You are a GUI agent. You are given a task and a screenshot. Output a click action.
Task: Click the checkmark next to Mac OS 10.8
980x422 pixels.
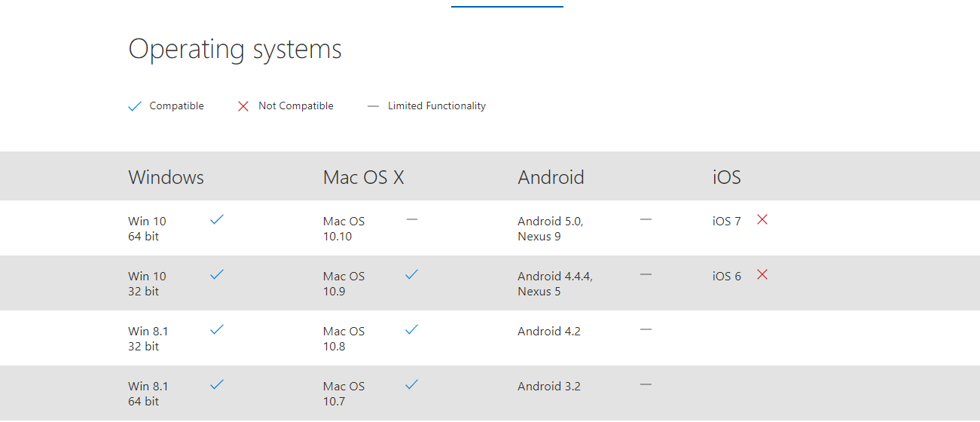pyautogui.click(x=411, y=329)
